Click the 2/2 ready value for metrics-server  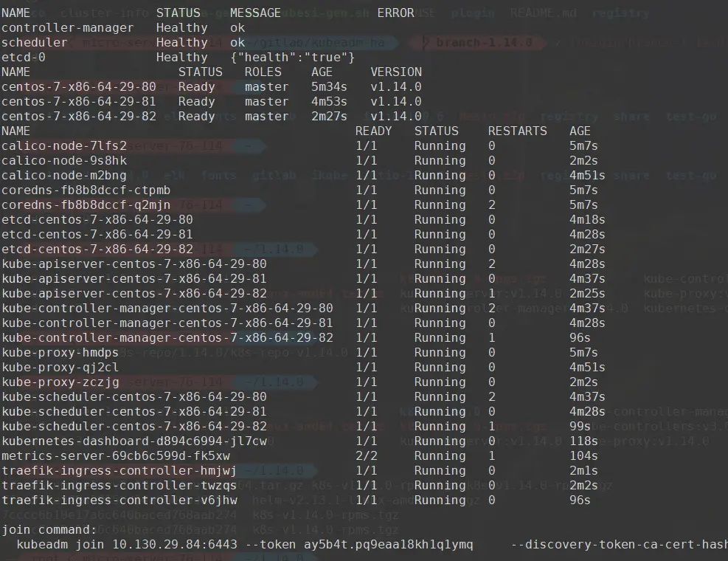367,456
